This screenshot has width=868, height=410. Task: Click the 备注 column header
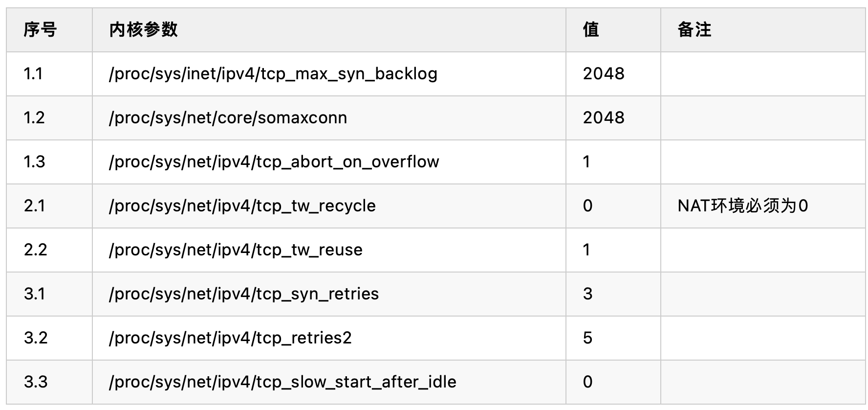pyautogui.click(x=763, y=30)
